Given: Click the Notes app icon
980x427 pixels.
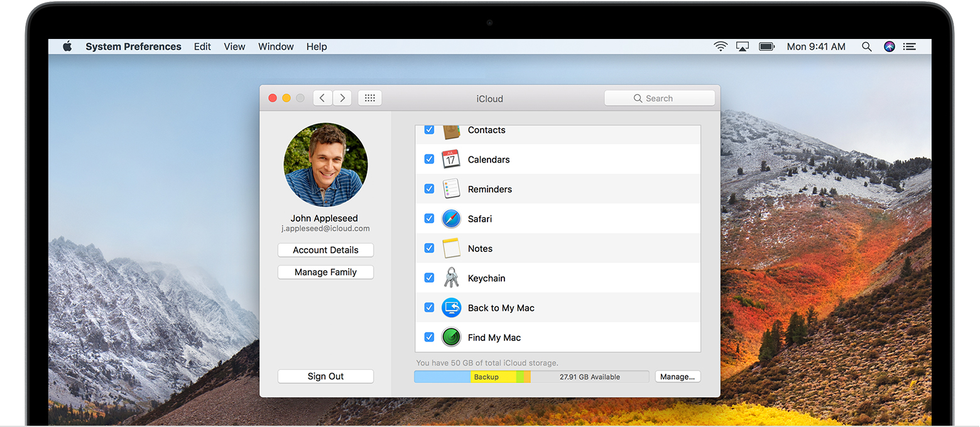Looking at the screenshot, I should coord(451,248).
